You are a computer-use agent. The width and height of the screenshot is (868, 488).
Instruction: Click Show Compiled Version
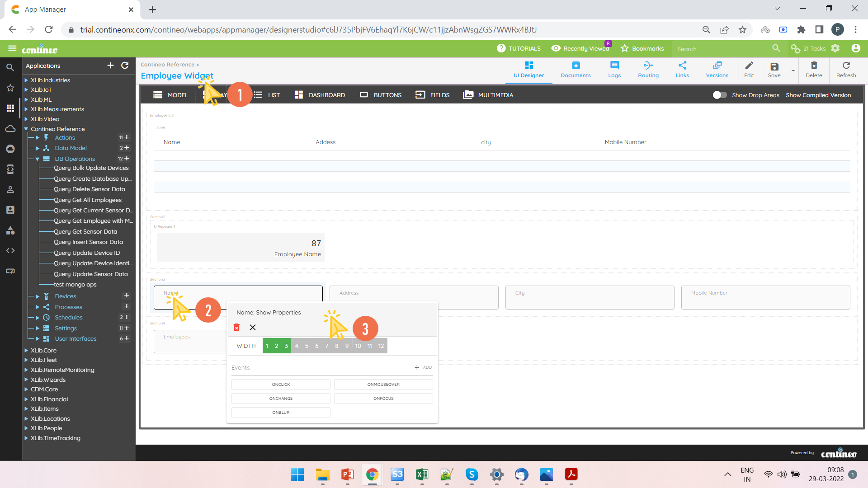pyautogui.click(x=818, y=95)
